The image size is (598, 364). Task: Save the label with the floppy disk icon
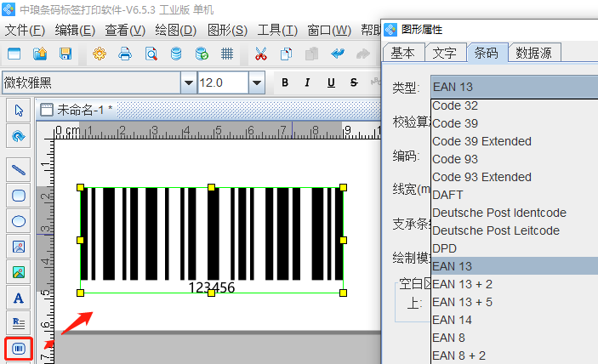65,54
